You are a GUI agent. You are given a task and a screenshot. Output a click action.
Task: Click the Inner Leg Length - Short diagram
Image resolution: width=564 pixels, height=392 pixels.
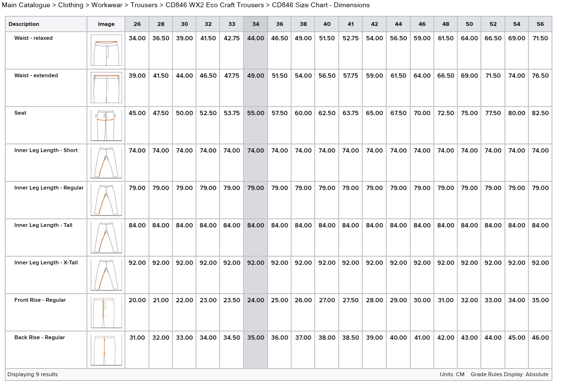[106, 163]
